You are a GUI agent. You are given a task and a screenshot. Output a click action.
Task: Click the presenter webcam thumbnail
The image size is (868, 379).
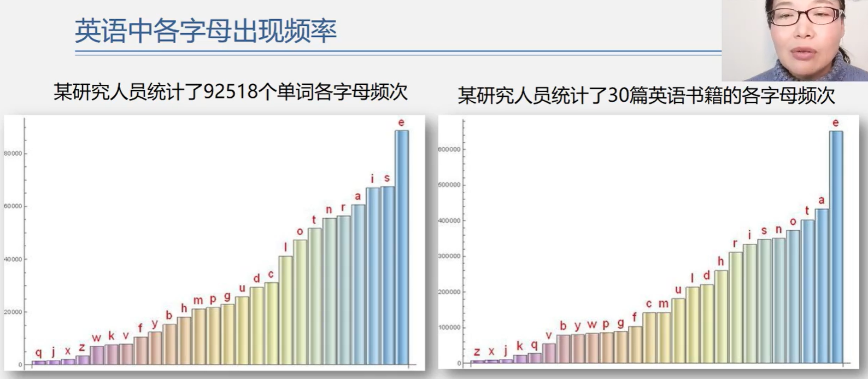[795, 40]
